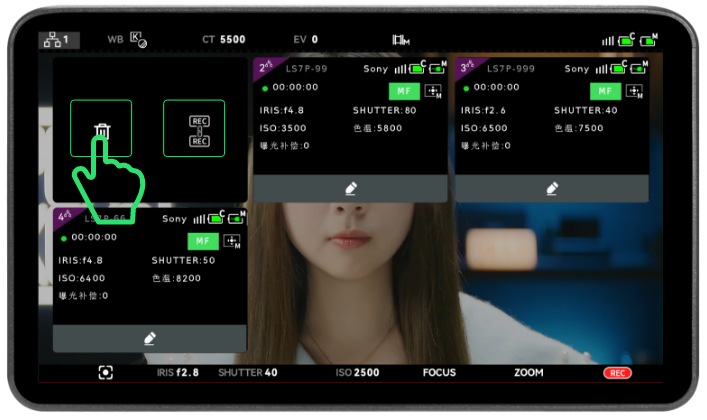Tap the focus frame icon in bottom bar
This screenshot has height=420, width=707.
click(105, 373)
